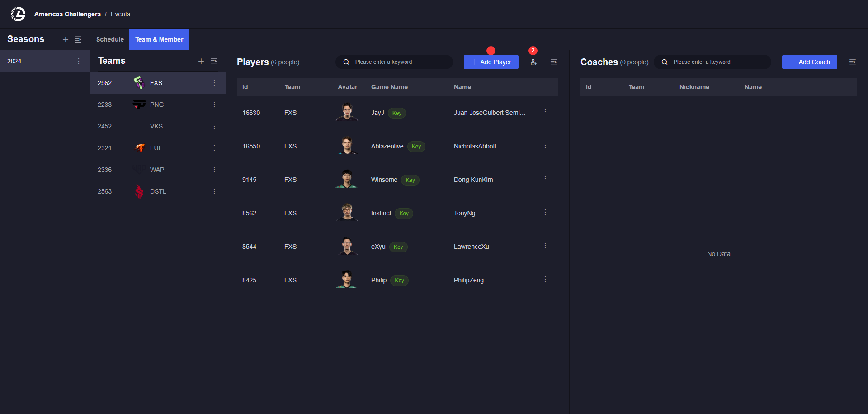
Task: Open Americas Challengers breadcrumb link
Action: pos(67,14)
